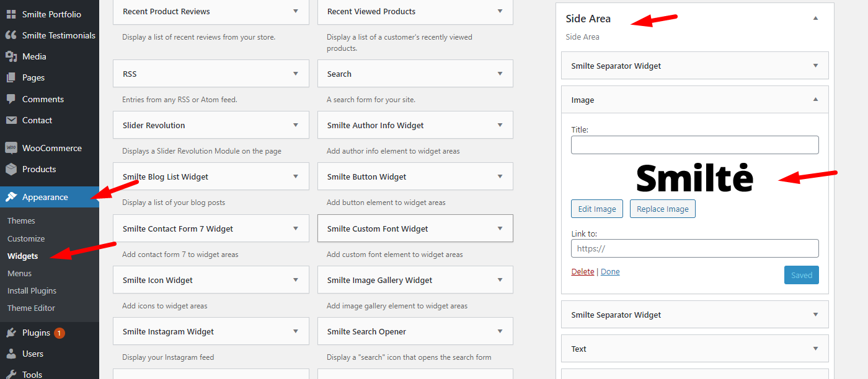Click the plugin update count badge
The width and height of the screenshot is (868, 379).
coord(60,333)
